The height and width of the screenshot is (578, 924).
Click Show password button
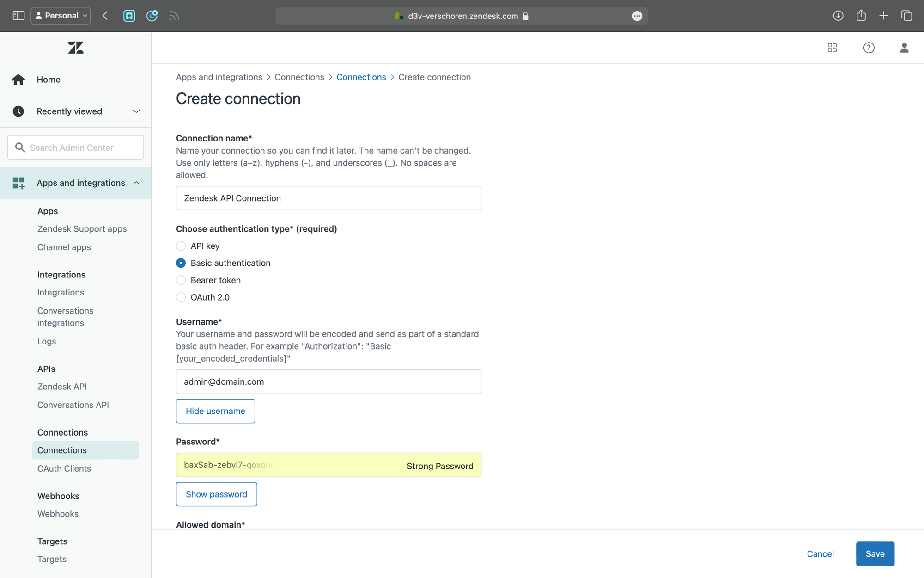tap(216, 494)
